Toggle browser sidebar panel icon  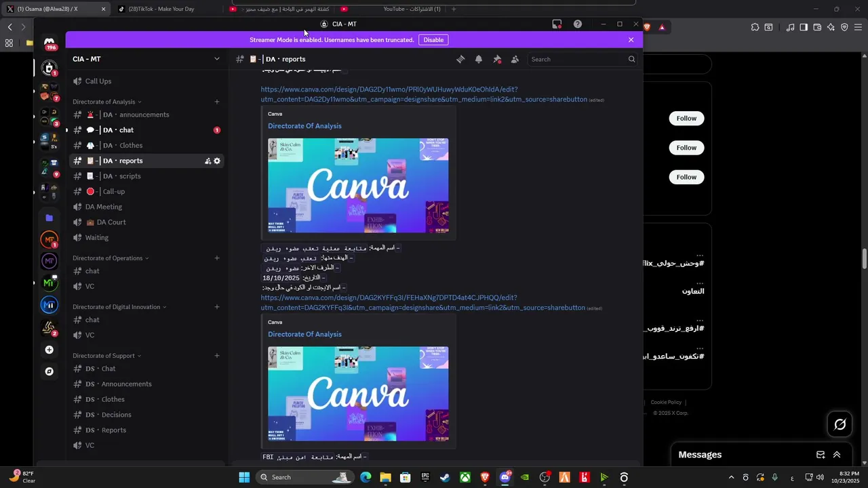(804, 27)
